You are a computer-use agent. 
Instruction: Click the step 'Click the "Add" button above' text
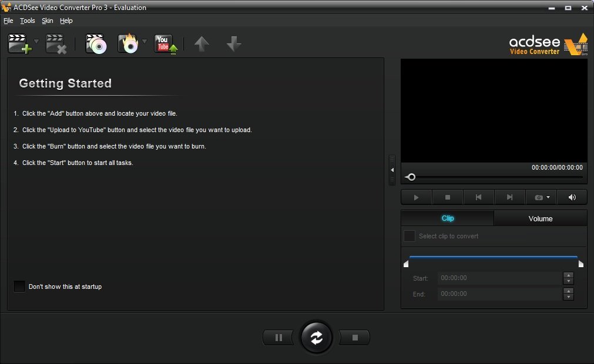click(100, 113)
